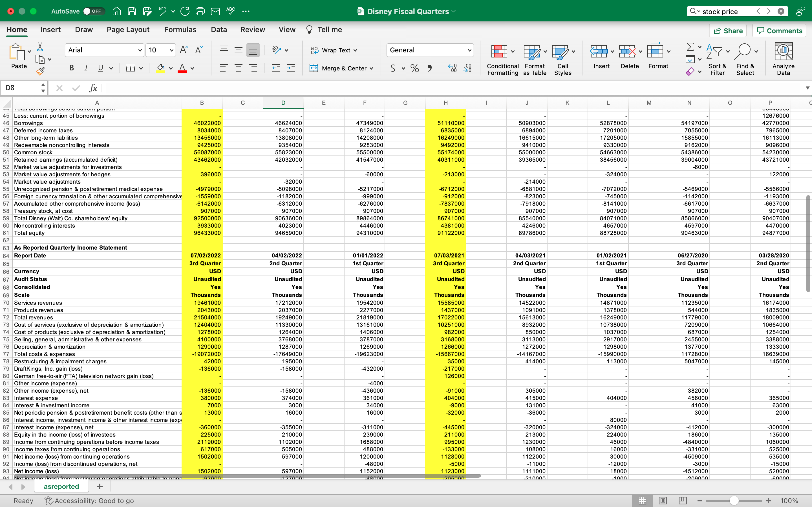The image size is (812, 507).
Task: Switch to the Formulas ribbon tab
Action: coord(180,30)
